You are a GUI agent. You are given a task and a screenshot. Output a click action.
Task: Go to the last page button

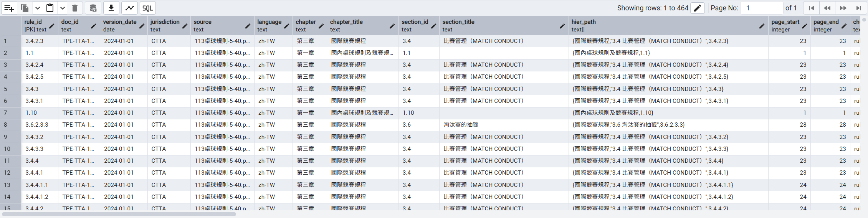click(859, 8)
